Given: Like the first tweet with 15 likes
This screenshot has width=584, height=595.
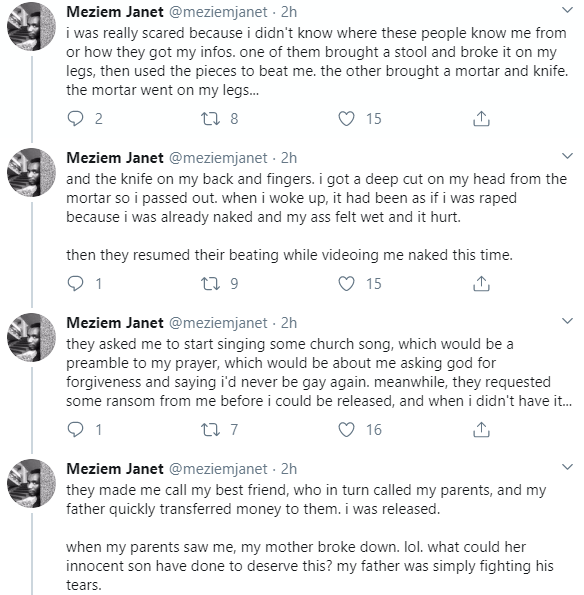Looking at the screenshot, I should [x=346, y=118].
